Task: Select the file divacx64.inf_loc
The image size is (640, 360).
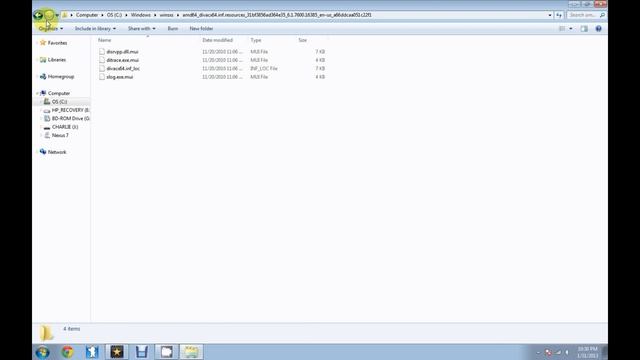Action: (x=123, y=69)
